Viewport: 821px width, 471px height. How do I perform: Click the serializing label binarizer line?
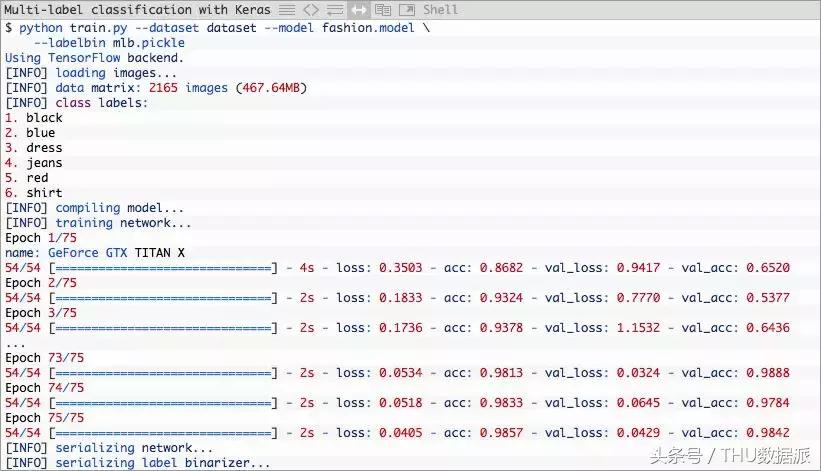[137, 463]
